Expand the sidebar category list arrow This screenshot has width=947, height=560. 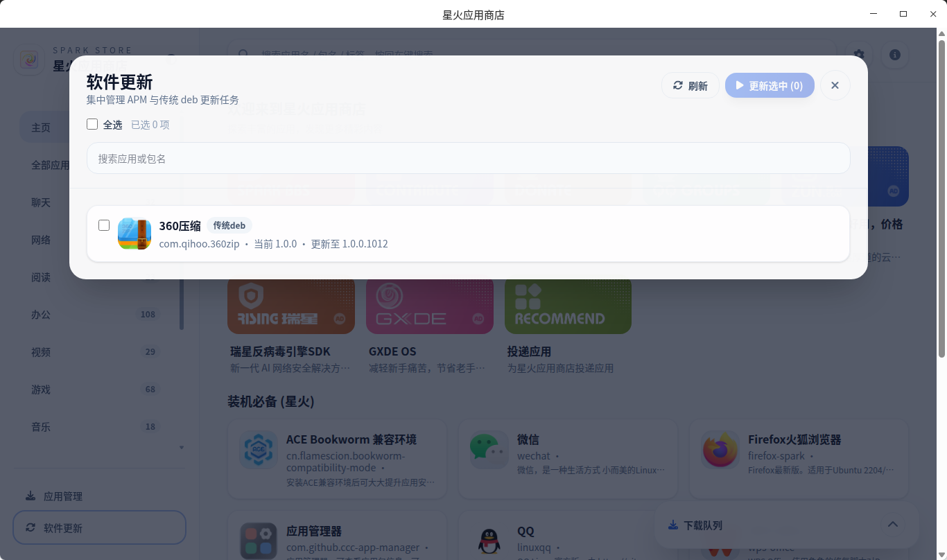point(181,447)
